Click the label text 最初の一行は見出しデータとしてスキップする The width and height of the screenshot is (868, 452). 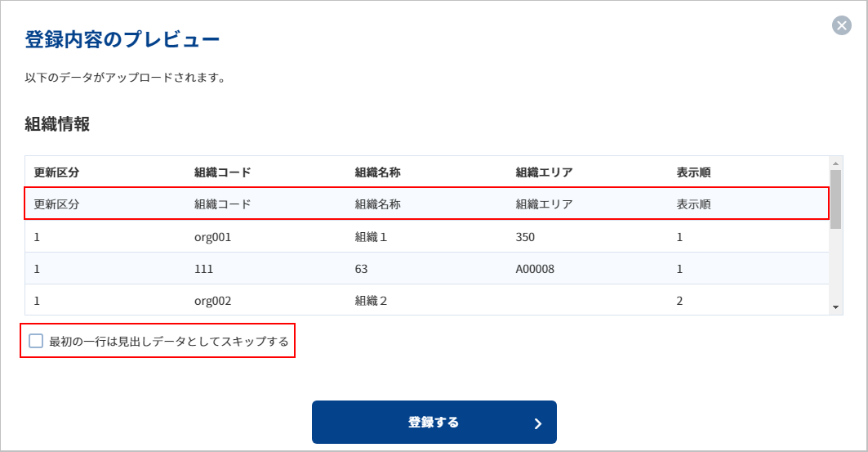click(x=169, y=341)
